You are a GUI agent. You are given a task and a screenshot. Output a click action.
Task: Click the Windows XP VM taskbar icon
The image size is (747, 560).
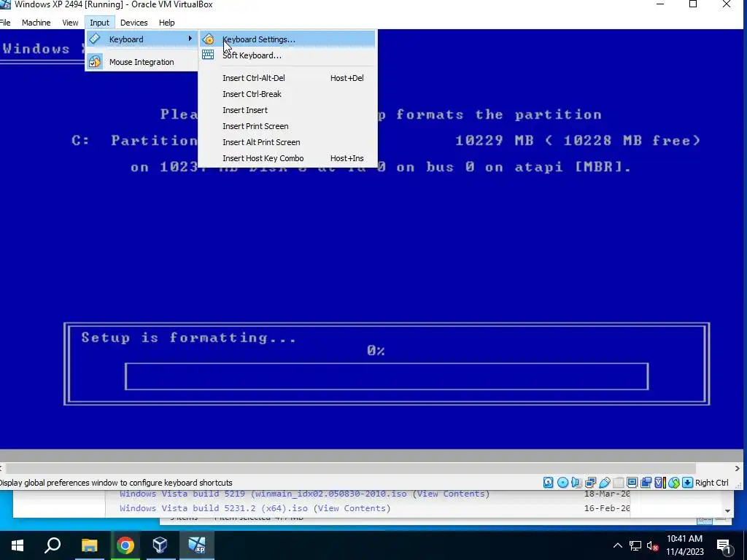(x=197, y=545)
